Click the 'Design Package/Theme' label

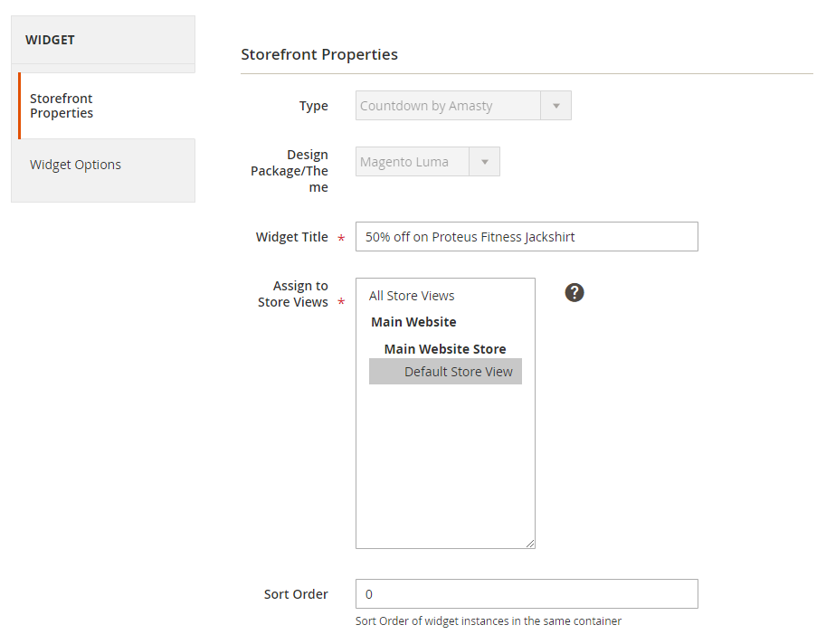[290, 171]
